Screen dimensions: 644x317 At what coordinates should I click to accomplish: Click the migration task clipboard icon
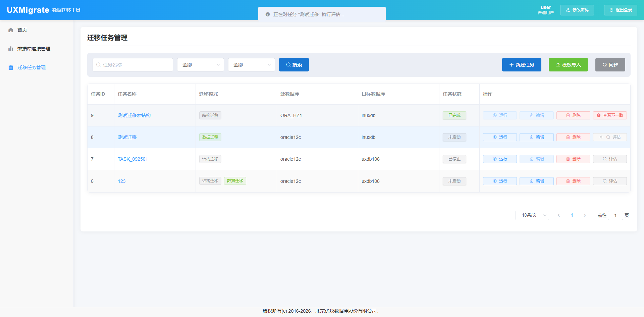tap(11, 67)
